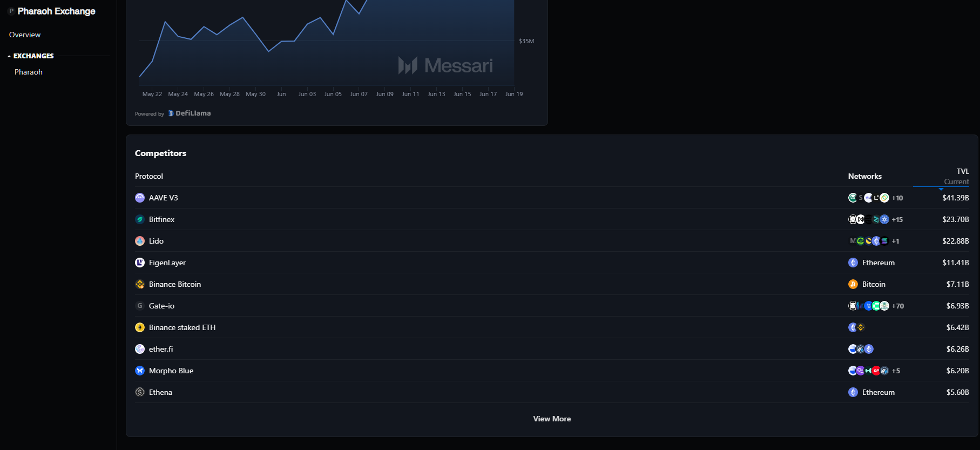
Task: Open the Binance Bitcoin protocol link
Action: click(x=175, y=284)
